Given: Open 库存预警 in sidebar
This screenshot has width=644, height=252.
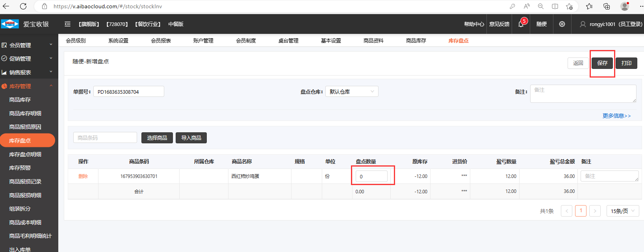Looking at the screenshot, I should tap(20, 168).
